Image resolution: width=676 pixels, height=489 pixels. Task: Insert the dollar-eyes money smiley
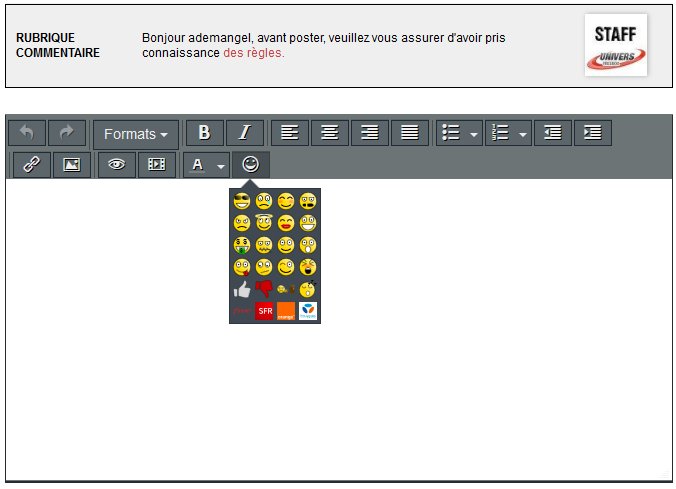pos(242,245)
